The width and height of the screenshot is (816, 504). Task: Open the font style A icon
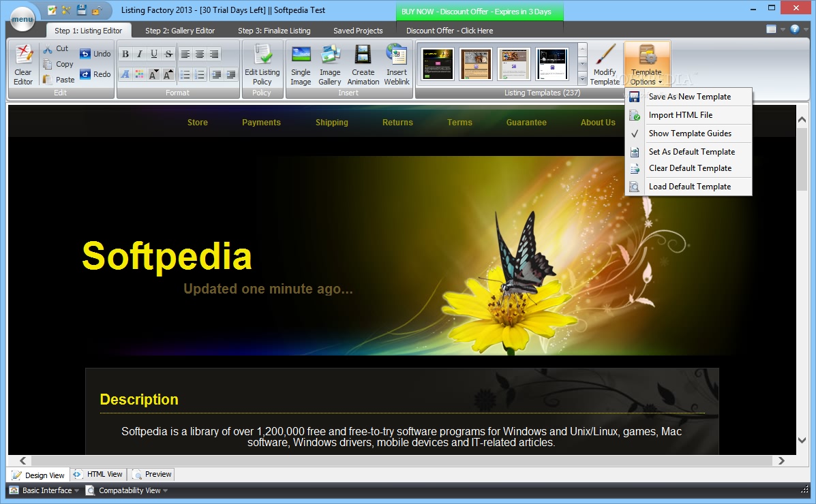[x=125, y=75]
